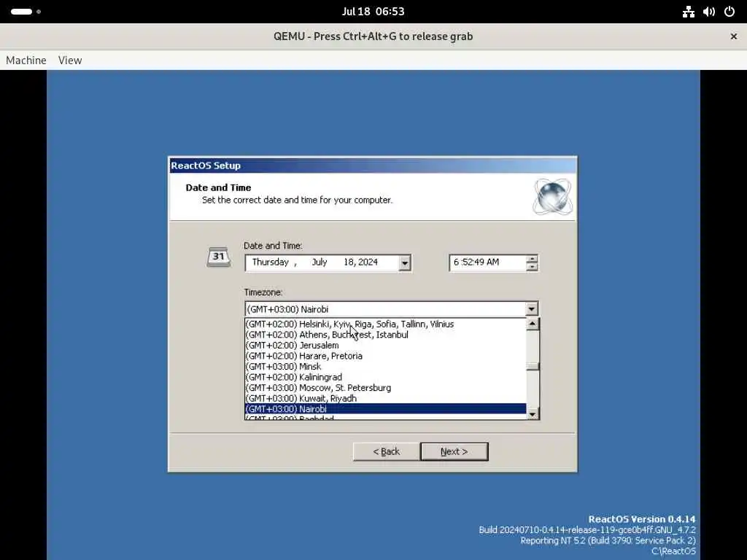Screen dimensions: 747x560
Task: Click the Next > button
Action: [x=454, y=451]
